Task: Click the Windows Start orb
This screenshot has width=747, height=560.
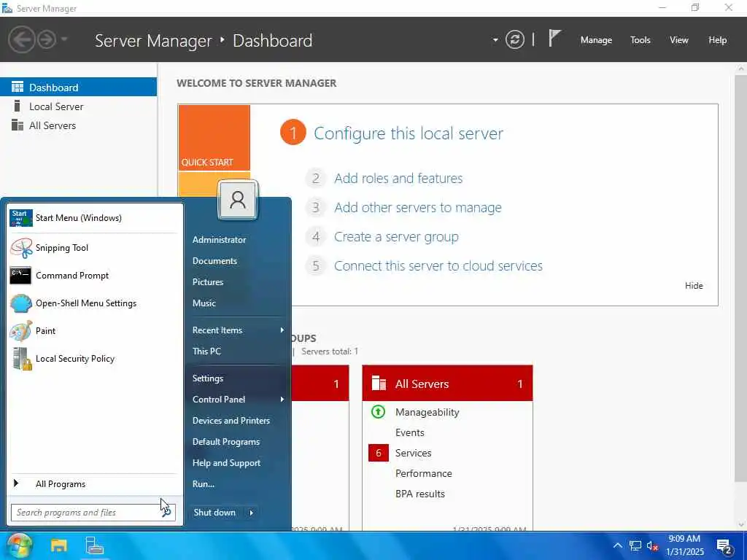Action: 18,545
